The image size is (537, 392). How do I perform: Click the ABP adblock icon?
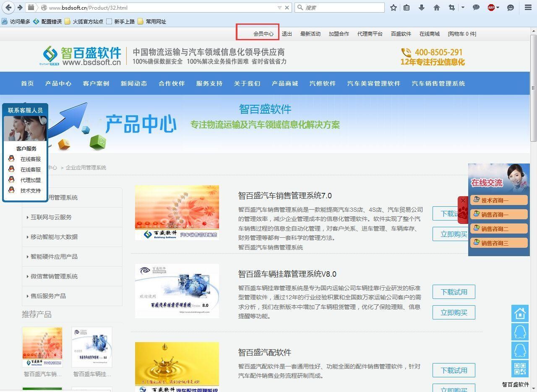pos(491,8)
